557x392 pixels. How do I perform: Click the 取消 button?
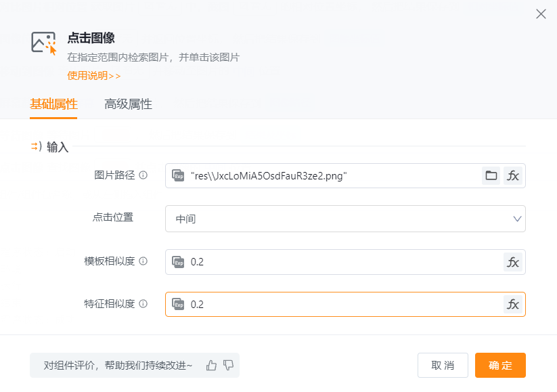pyautogui.click(x=443, y=366)
